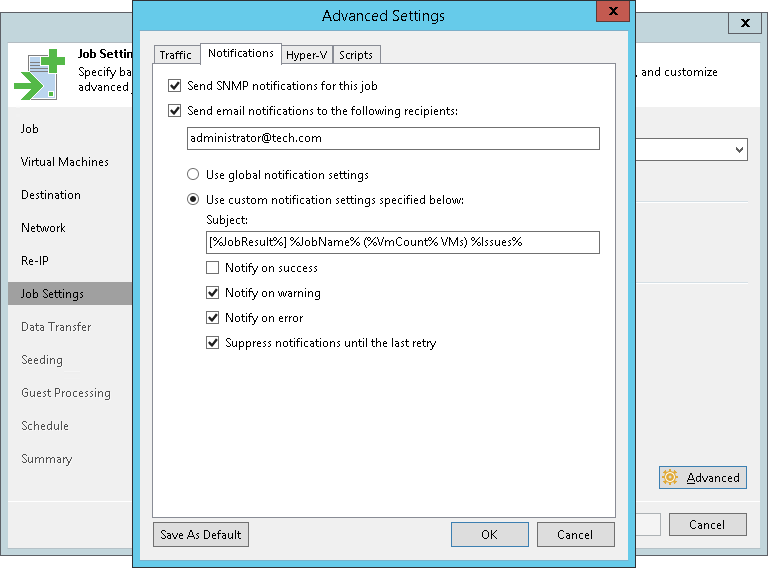Open Guest Processing wizard step
Viewport: 768px width, 568px height.
(66, 393)
